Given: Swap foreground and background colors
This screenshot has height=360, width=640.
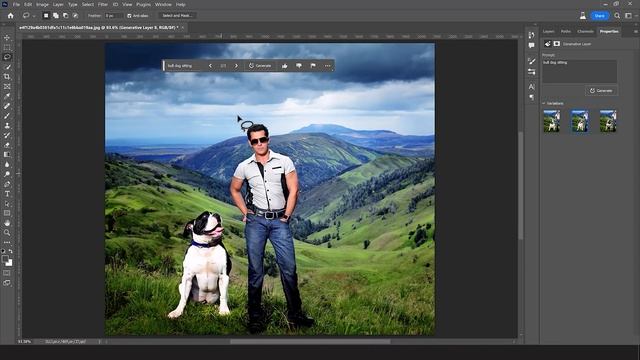Looking at the screenshot, I should (11, 251).
